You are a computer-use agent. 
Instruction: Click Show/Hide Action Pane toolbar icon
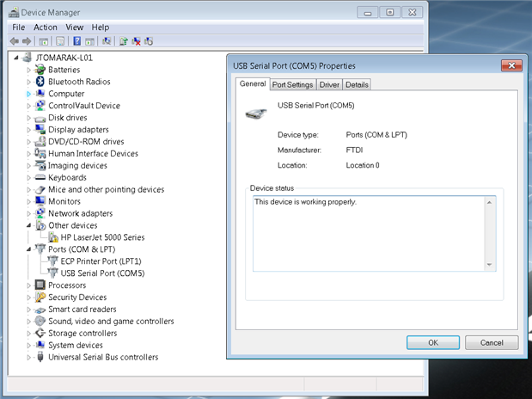pyautogui.click(x=89, y=41)
